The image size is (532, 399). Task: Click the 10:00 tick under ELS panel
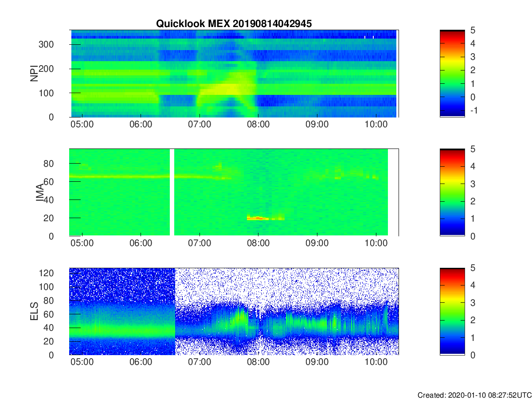[x=376, y=362]
